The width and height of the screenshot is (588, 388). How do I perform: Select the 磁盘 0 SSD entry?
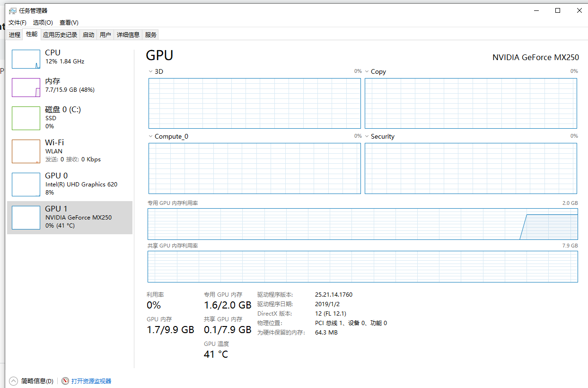(70, 118)
